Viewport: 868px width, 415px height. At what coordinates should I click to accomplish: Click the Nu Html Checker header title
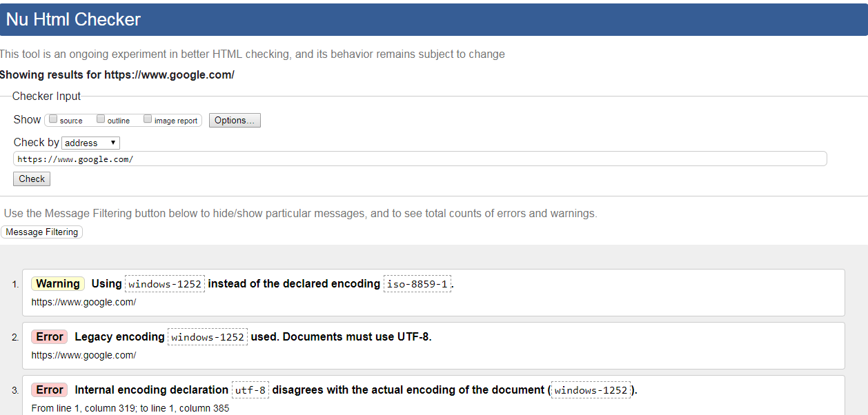(73, 19)
